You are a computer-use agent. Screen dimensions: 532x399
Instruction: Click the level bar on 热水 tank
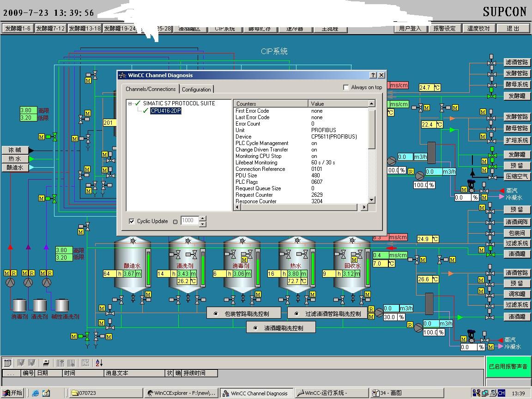pos(313,267)
